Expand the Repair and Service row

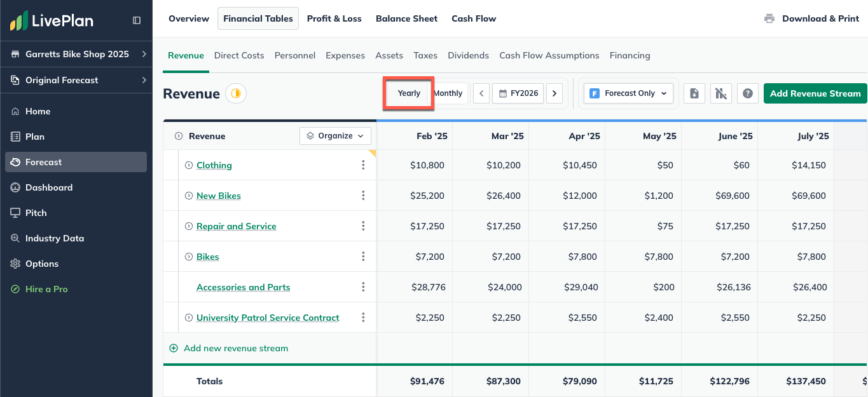[189, 226]
